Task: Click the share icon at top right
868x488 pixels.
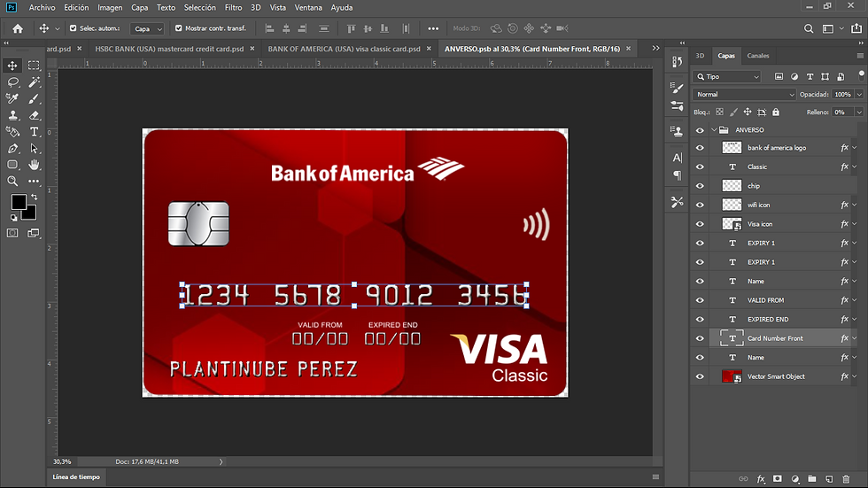Action: pyautogui.click(x=856, y=28)
